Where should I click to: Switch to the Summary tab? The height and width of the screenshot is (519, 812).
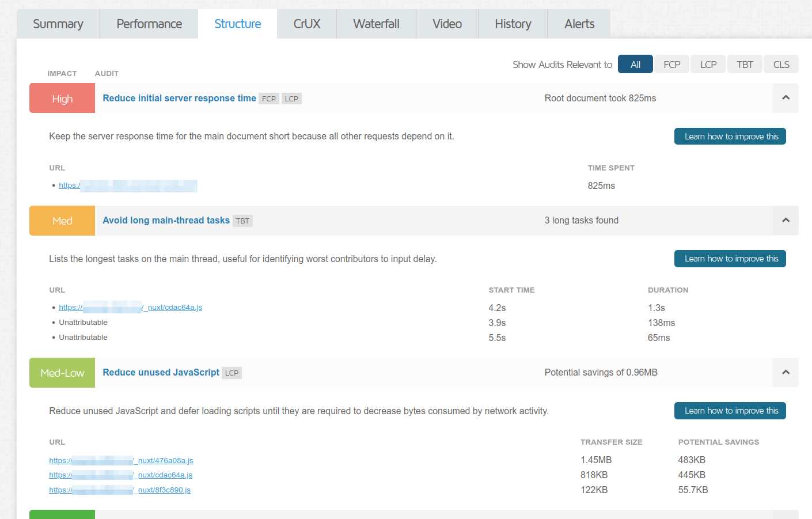coord(58,24)
